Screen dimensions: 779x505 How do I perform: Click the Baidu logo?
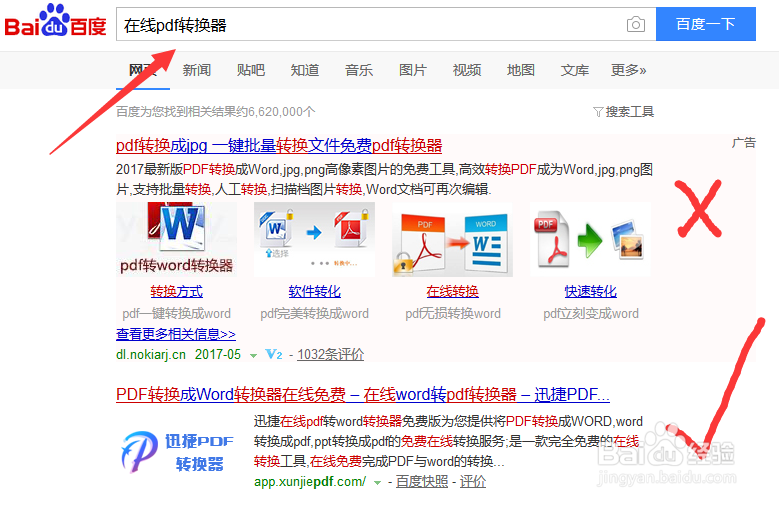[x=55, y=21]
